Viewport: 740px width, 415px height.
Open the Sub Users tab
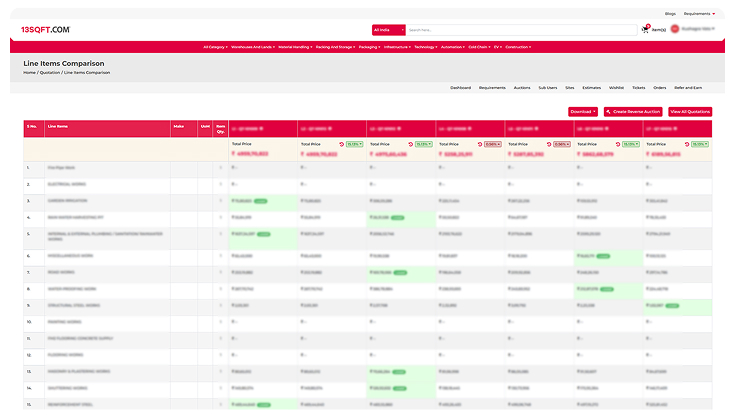[547, 88]
